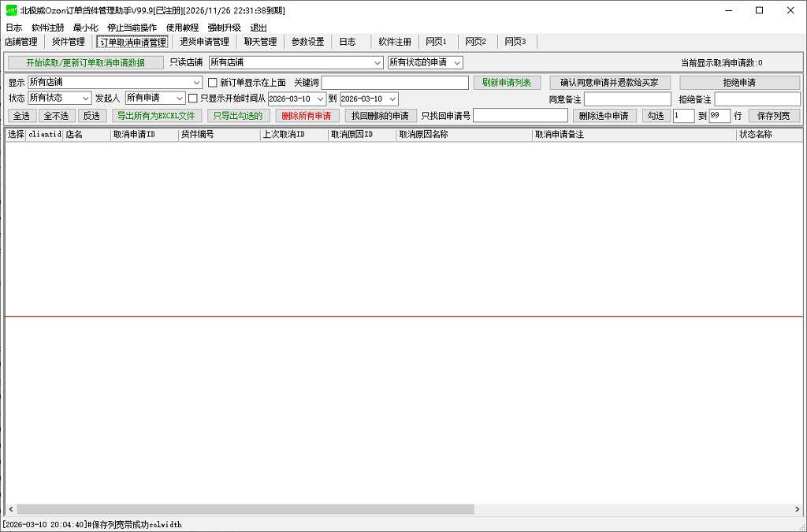This screenshot has width=807, height=532.
Task: Enable 新订单显示在上面 checkbox
Action: point(212,83)
